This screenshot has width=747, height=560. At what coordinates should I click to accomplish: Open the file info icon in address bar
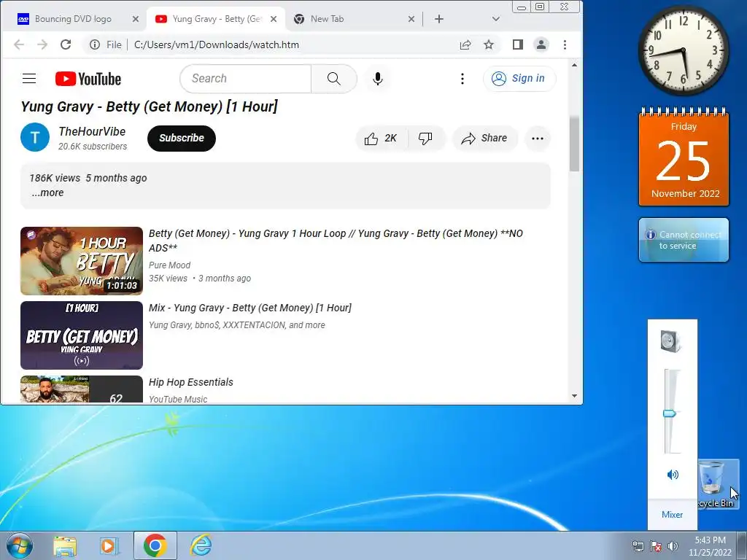95,44
